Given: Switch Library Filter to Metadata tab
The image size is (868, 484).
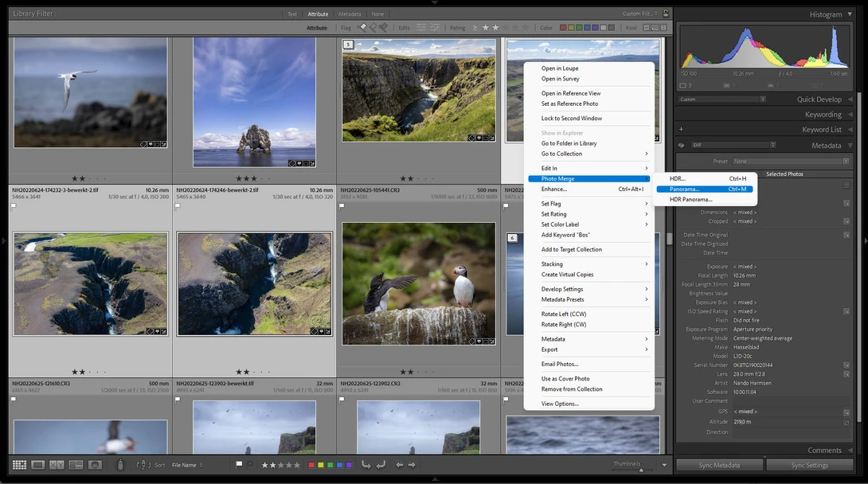Looking at the screenshot, I should (350, 14).
